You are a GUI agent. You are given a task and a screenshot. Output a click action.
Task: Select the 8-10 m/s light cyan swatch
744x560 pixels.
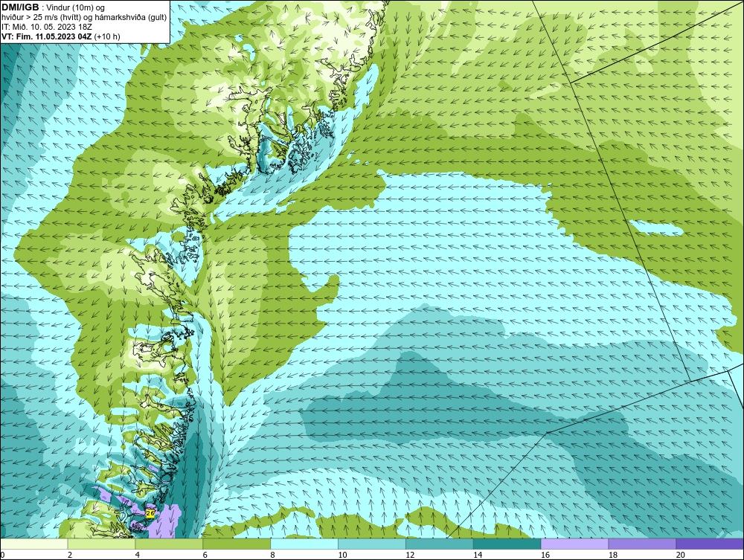coord(304,544)
